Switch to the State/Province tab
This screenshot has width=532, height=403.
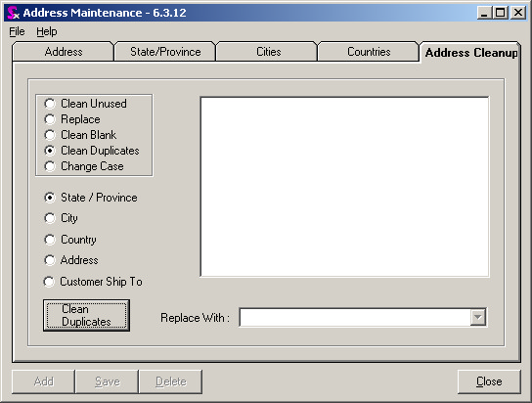(x=165, y=52)
